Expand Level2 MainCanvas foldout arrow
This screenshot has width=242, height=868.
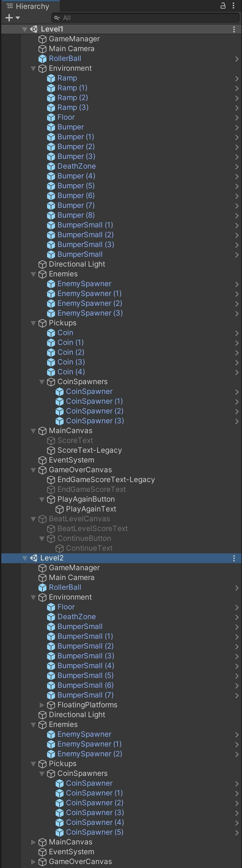pyautogui.click(x=33, y=842)
